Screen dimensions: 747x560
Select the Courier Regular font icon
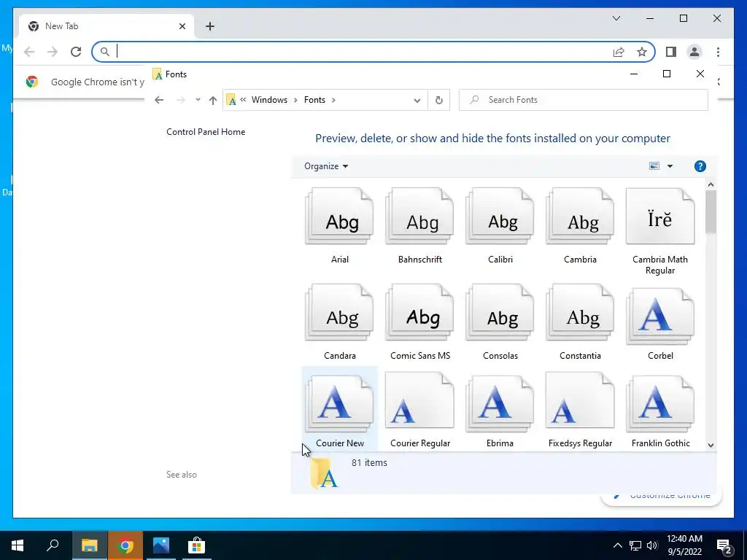tap(419, 401)
